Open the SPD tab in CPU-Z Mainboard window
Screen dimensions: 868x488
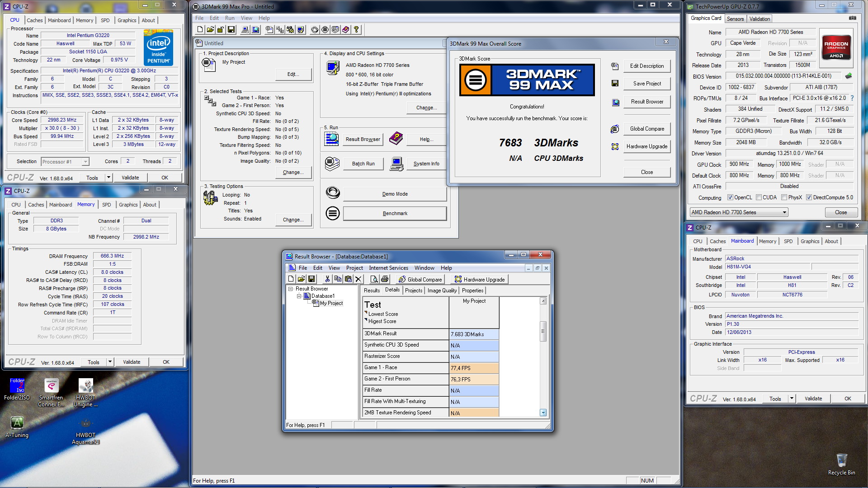pos(788,241)
